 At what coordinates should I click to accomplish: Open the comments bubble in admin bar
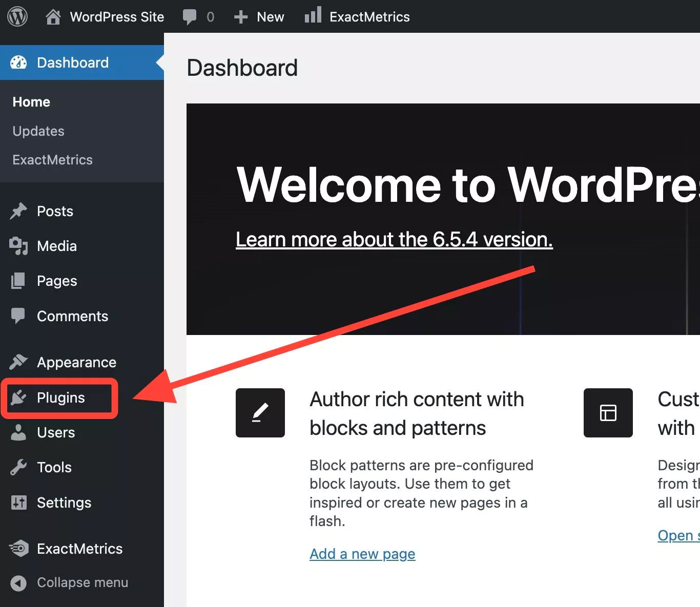tap(190, 17)
